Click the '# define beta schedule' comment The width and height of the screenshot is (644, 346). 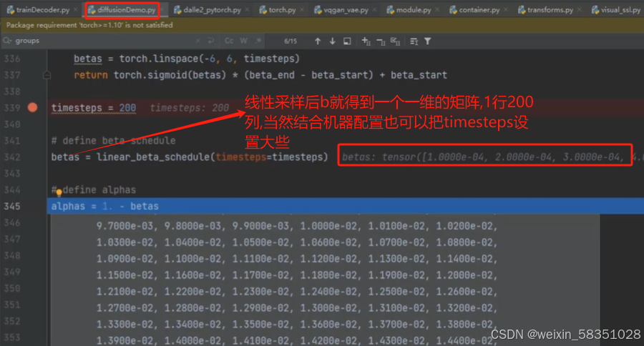coord(113,141)
